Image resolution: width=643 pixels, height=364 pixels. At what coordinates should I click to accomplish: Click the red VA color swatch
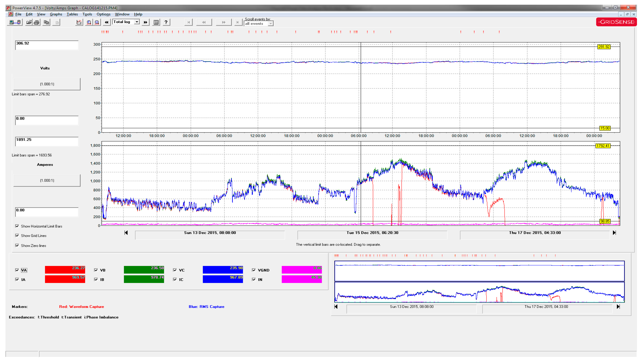click(x=65, y=270)
